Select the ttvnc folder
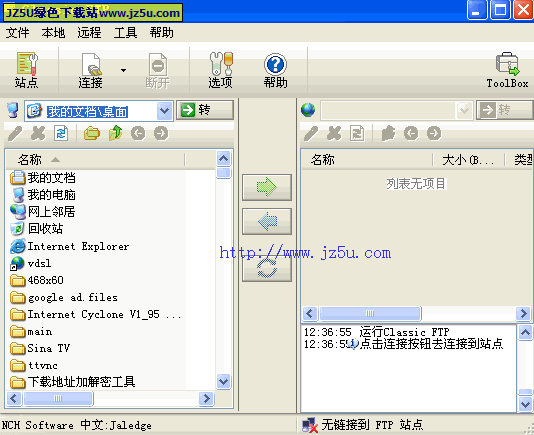 (x=34, y=365)
